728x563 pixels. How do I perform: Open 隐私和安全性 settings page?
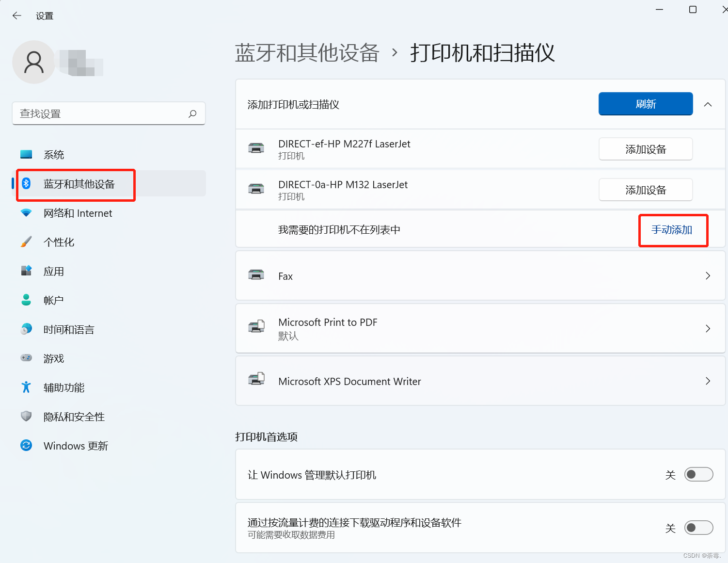(109, 417)
